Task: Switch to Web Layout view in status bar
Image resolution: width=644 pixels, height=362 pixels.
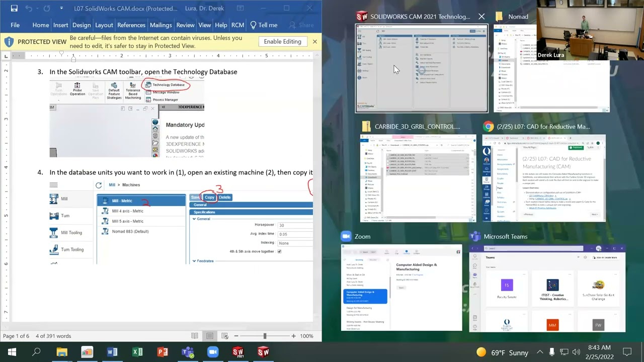Action: click(x=225, y=336)
